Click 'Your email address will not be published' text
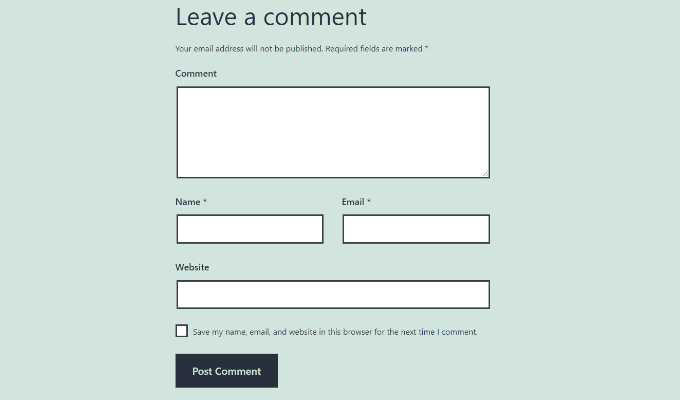 (x=249, y=48)
